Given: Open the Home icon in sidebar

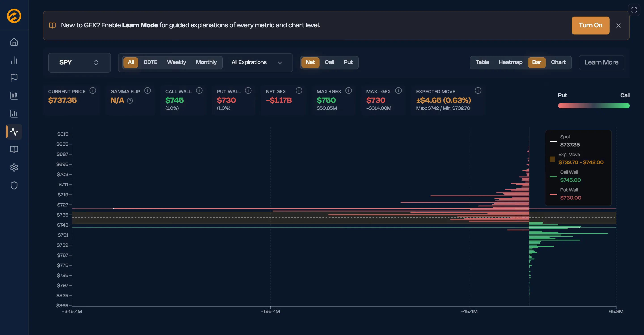Looking at the screenshot, I should (x=14, y=42).
